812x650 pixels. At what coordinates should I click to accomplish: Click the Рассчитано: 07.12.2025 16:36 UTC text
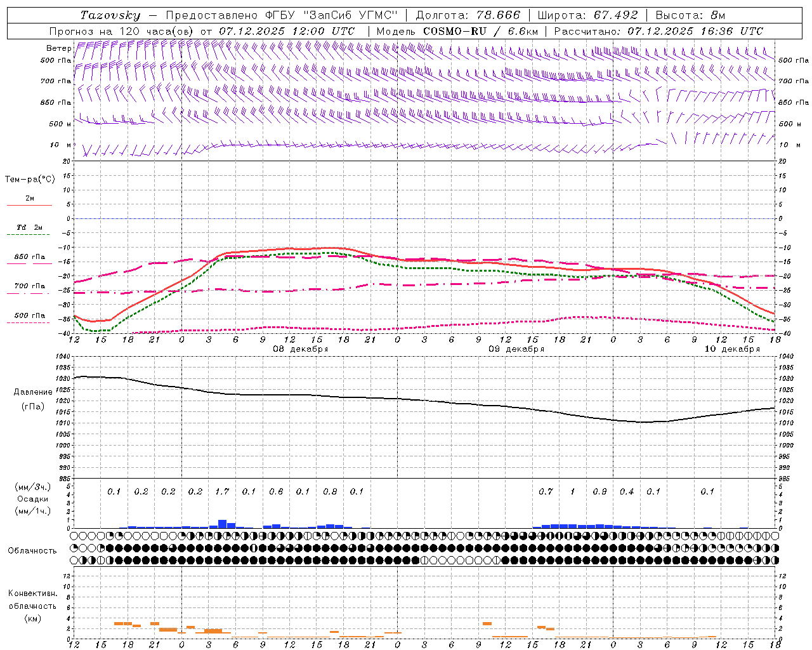coord(658,31)
